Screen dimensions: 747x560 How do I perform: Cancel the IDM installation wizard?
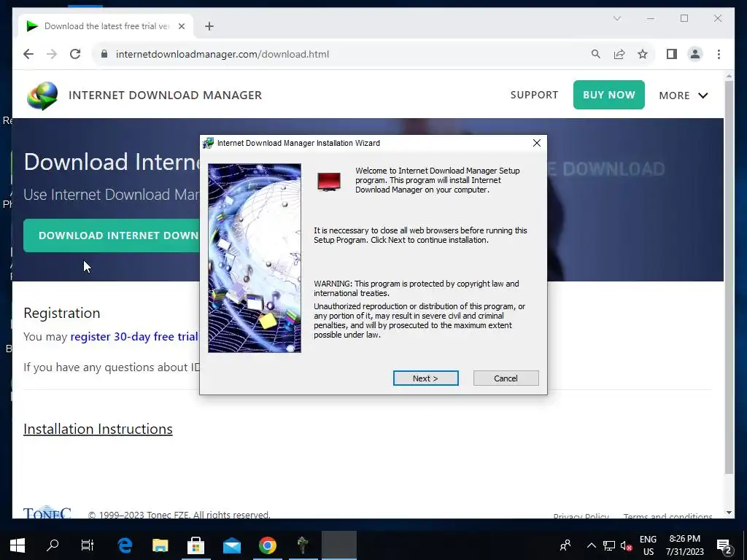506,378
